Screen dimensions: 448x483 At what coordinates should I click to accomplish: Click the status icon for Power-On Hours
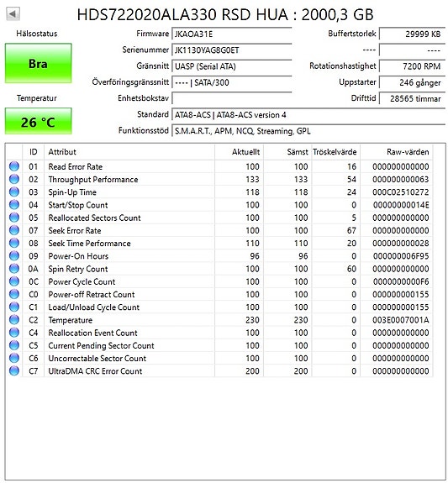14,255
